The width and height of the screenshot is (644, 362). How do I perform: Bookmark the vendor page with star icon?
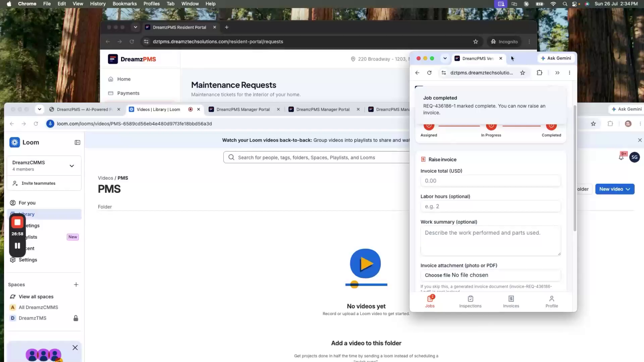(x=522, y=73)
